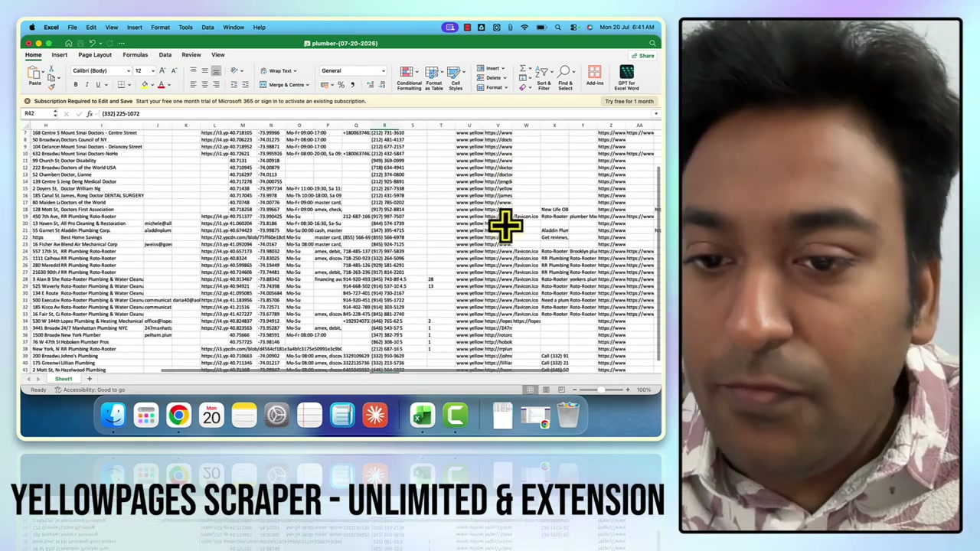Click the Comma Style icon

[x=352, y=84]
